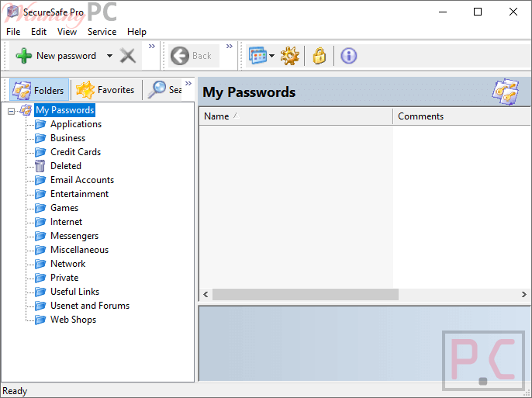Screen dimensions: 532x398
Task: Click the gray X delete icon
Action: (x=128, y=56)
